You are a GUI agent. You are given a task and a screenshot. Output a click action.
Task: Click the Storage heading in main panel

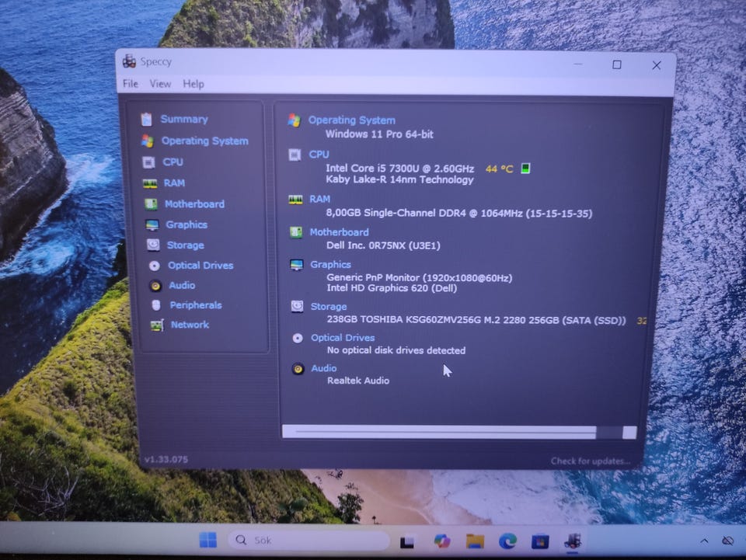click(329, 307)
